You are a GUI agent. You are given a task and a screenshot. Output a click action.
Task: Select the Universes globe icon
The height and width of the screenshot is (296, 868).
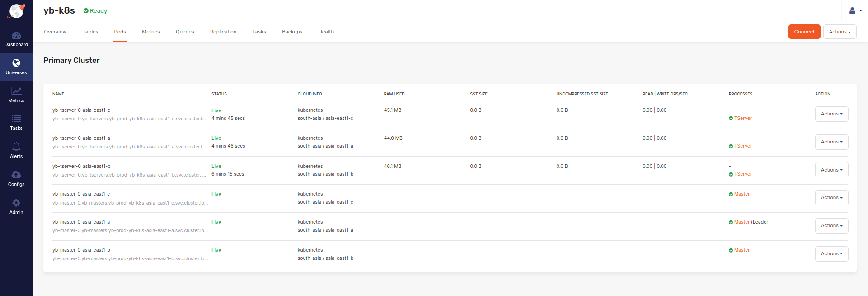click(16, 63)
